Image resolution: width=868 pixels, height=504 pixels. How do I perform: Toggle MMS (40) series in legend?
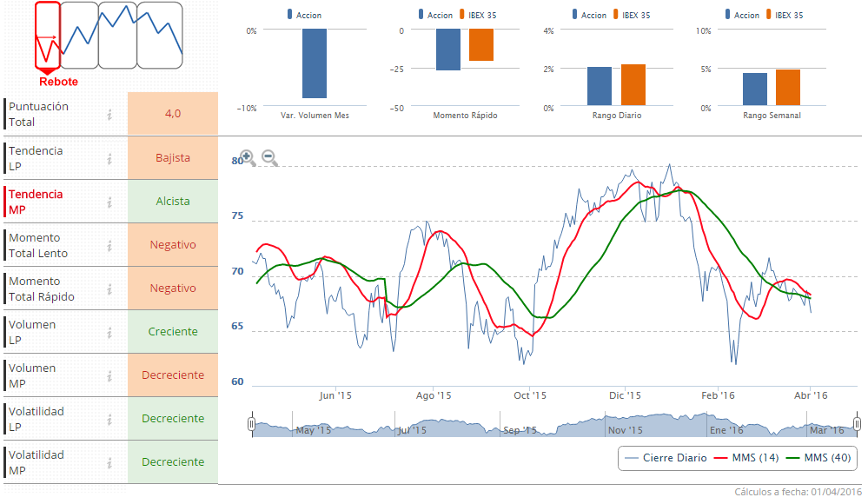tap(818, 458)
